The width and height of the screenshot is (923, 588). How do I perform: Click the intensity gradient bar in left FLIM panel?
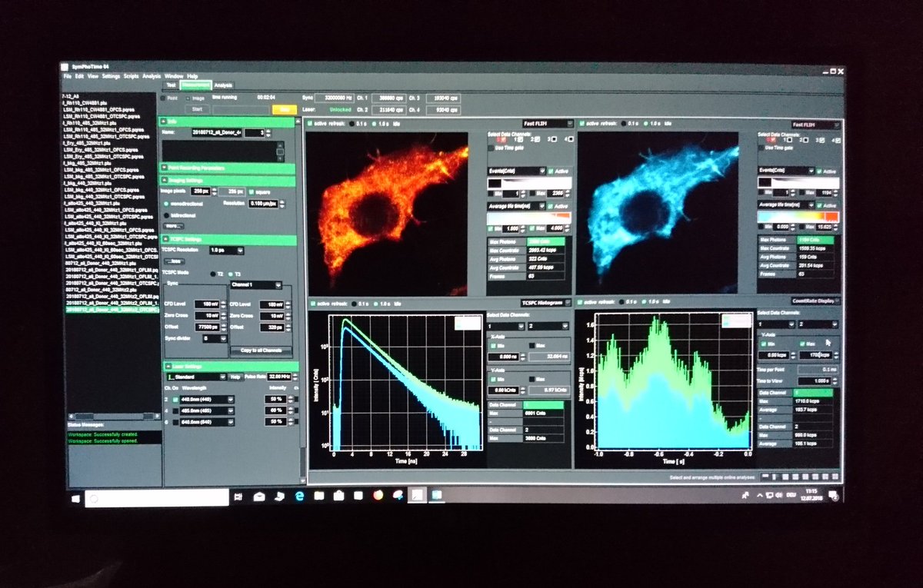[x=530, y=184]
